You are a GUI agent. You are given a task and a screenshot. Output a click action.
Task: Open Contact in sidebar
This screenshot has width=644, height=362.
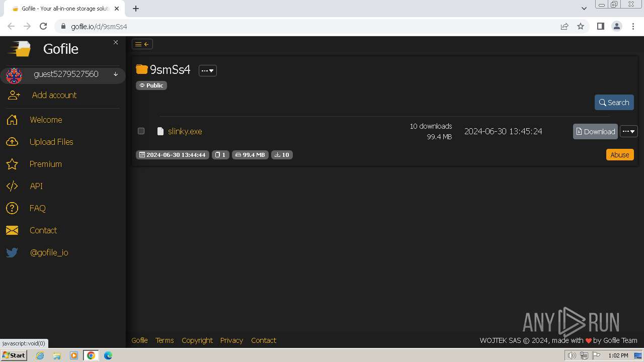coord(43,230)
